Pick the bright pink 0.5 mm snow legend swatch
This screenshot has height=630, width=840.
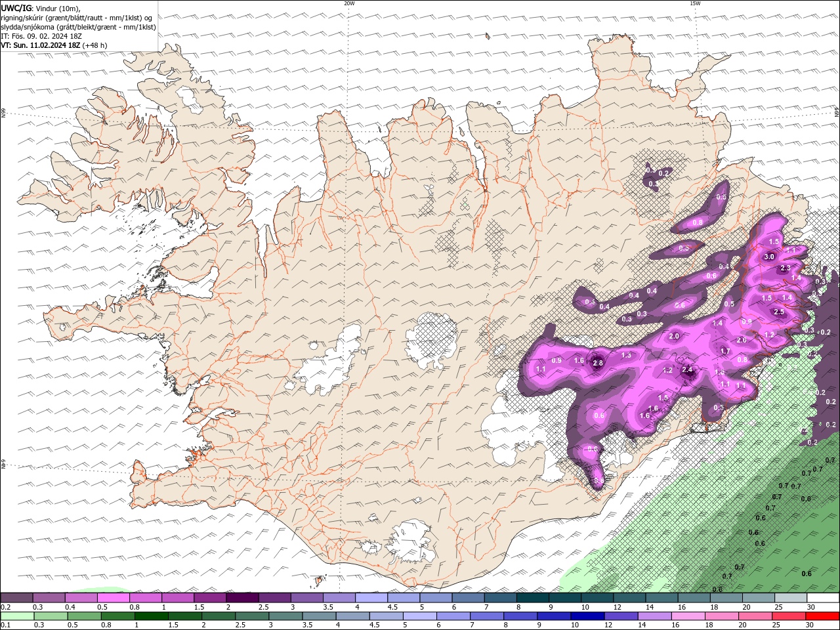pos(113,598)
